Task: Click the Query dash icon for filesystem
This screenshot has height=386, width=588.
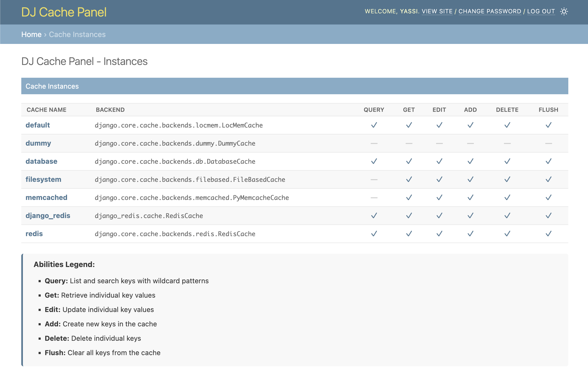Action: coord(374,180)
